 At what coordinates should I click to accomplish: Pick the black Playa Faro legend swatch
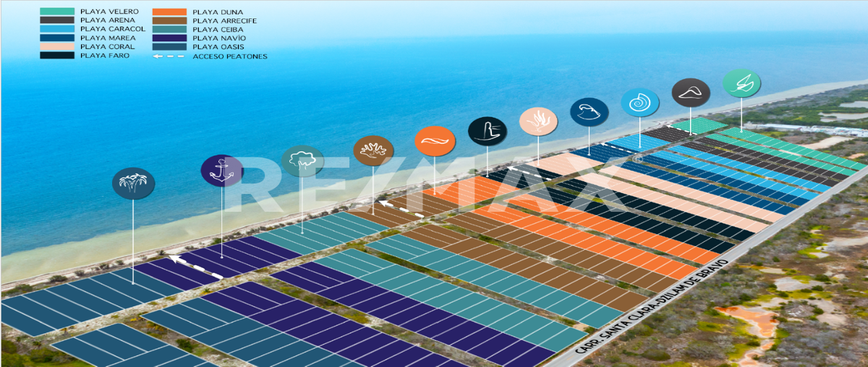pos(57,56)
